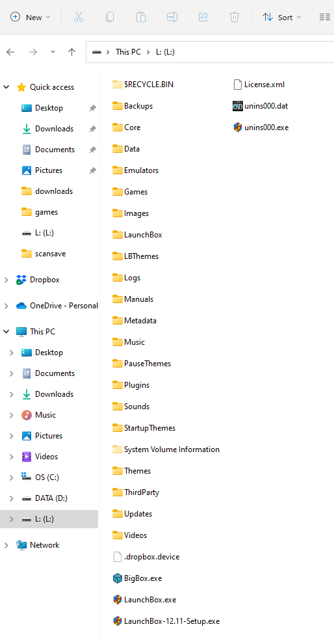Expand the Dropbox tree node
Viewport: 334px width, 644px height.
pos(6,280)
